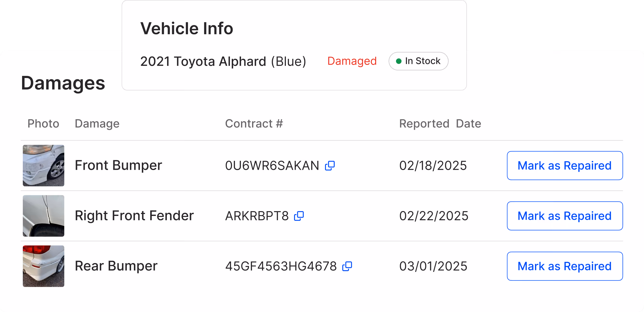Copy contract number 0U6WR6SAKAN
Viewport: 644px width, 312px height.
click(x=330, y=166)
